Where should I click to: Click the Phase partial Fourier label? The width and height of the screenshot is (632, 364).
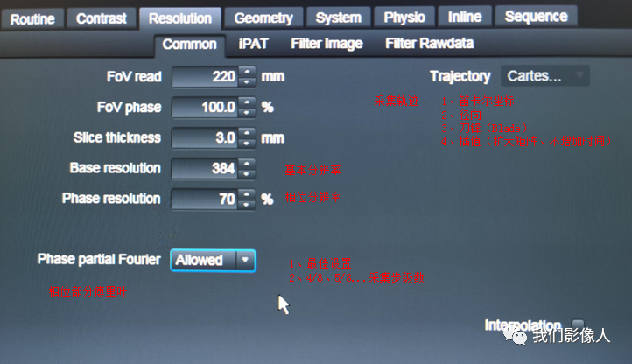coord(99,259)
